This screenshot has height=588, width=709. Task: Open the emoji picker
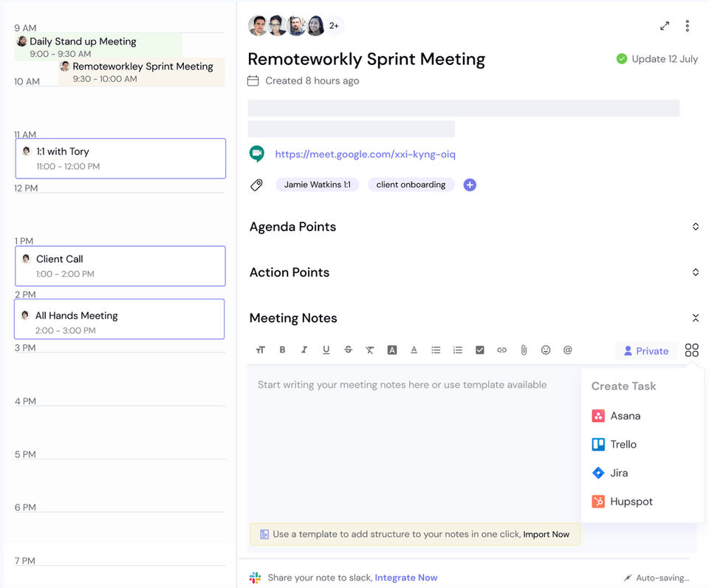pyautogui.click(x=546, y=350)
